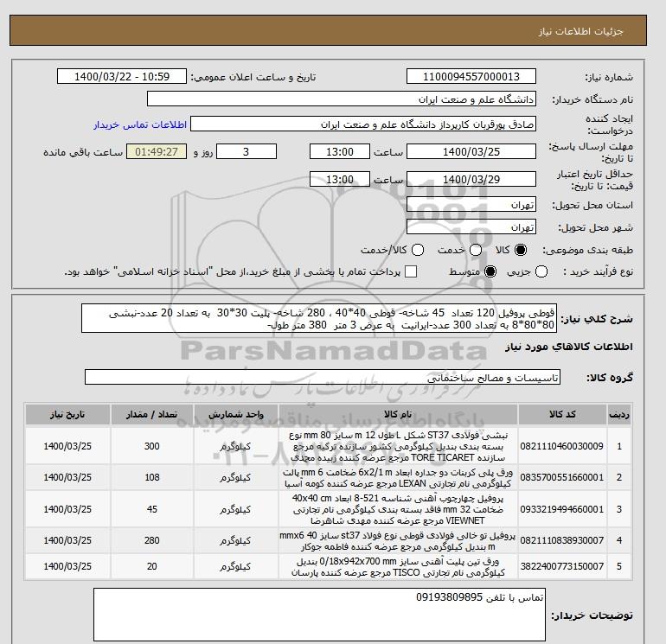Click the goods group field تاسیسات و مصالح ساختمانی

coord(323,377)
